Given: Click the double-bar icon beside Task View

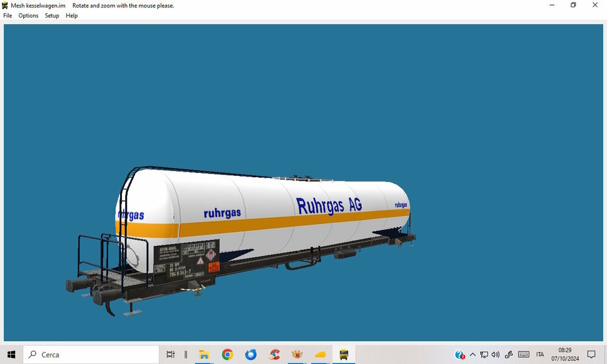Looking at the screenshot, I should [x=186, y=354].
